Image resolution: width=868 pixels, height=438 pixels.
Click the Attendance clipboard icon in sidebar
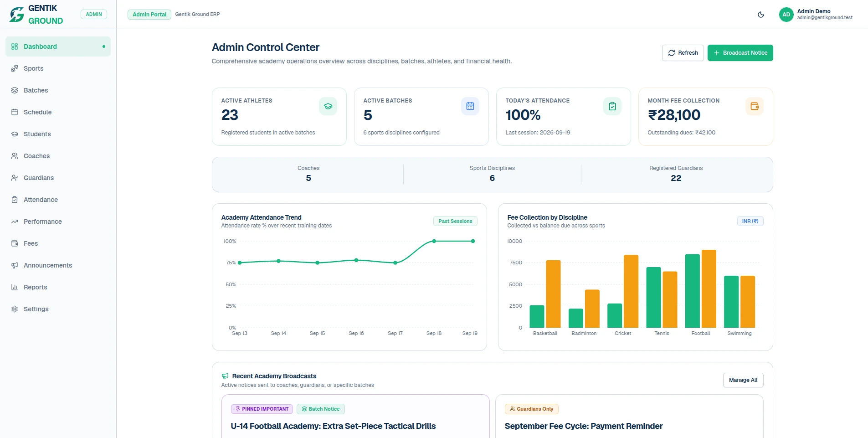[x=15, y=200]
